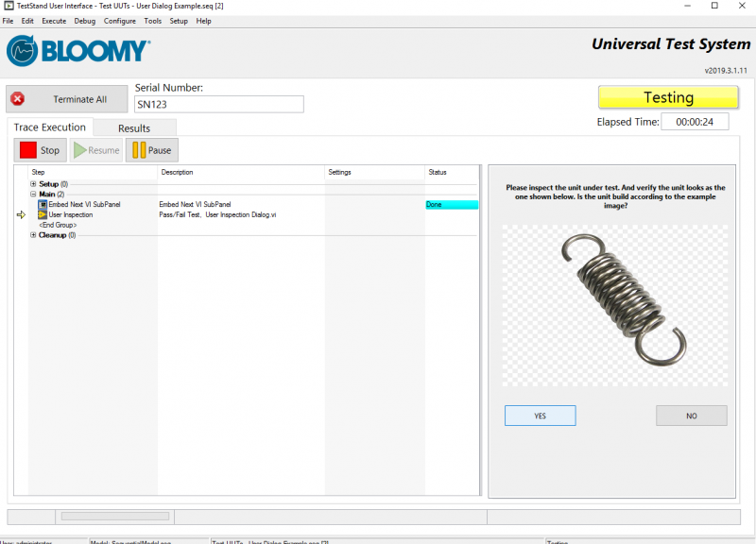Click the green Resume play icon
This screenshot has width=756, height=544.
pyautogui.click(x=80, y=150)
